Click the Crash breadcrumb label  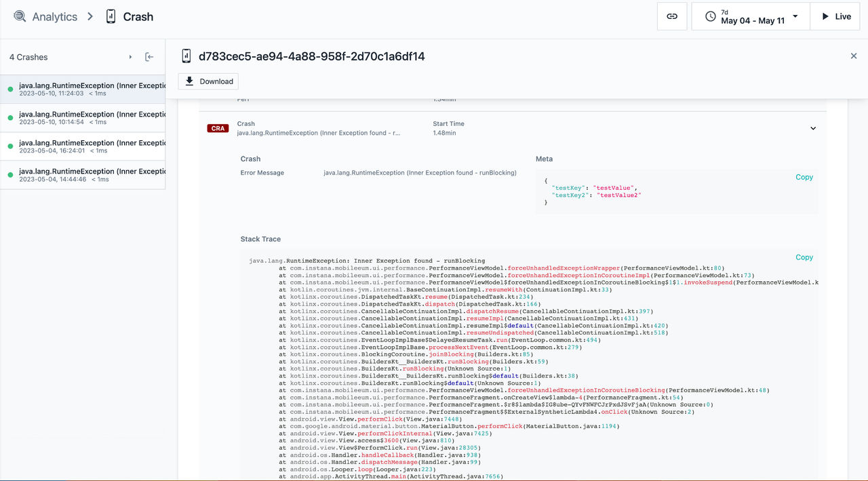point(138,17)
